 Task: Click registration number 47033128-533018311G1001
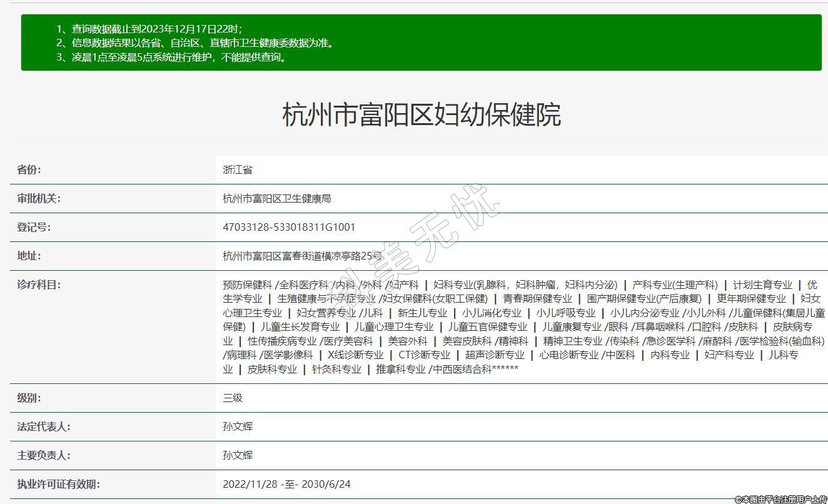[x=288, y=227]
